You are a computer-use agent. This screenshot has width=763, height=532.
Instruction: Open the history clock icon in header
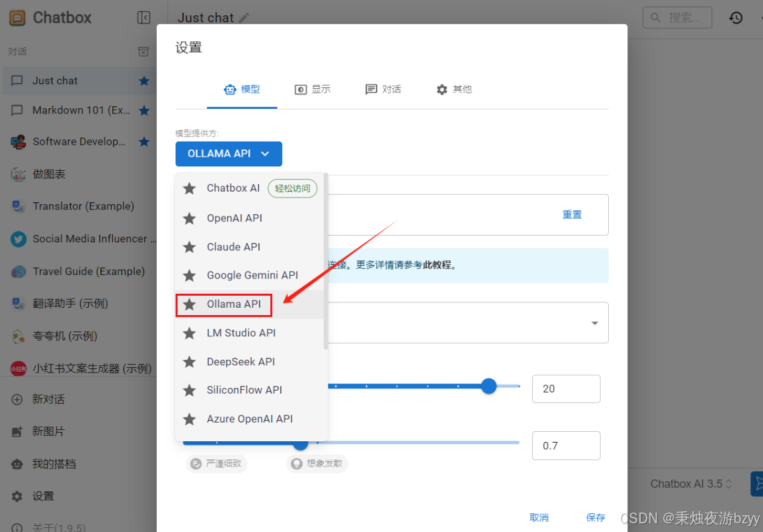pyautogui.click(x=736, y=18)
